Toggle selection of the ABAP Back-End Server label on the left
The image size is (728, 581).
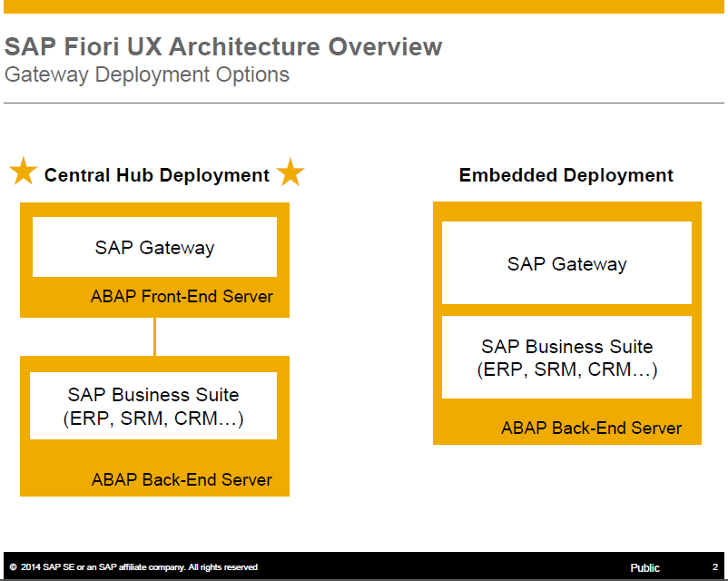(182, 479)
